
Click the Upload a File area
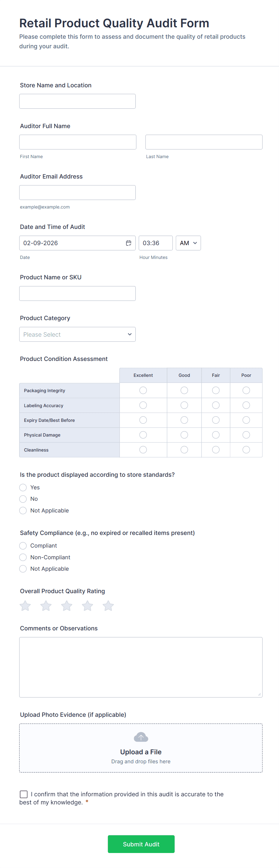141,752
